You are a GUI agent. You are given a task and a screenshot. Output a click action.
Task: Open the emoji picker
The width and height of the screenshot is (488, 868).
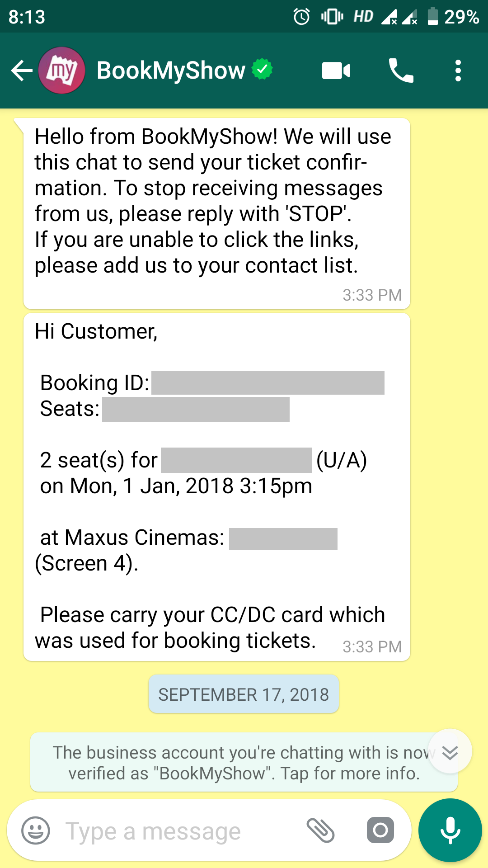36,830
